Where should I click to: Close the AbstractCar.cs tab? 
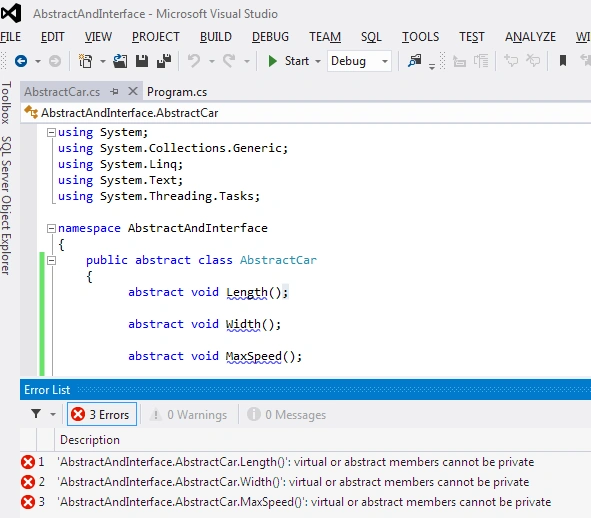click(133, 91)
